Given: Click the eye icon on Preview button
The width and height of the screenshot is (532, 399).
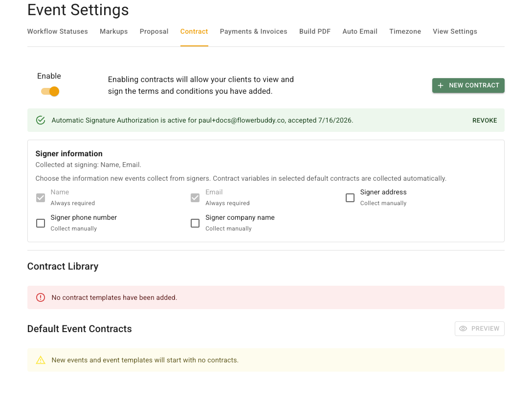Looking at the screenshot, I should [463, 329].
